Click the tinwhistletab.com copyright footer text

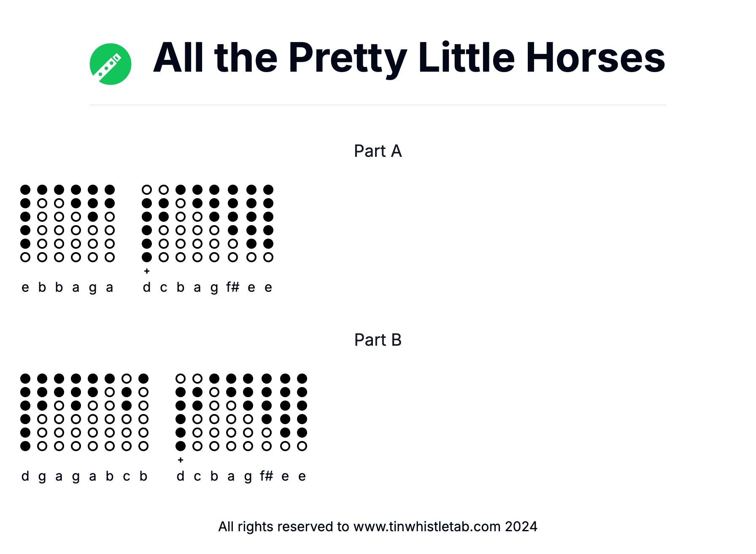pyautogui.click(x=378, y=527)
